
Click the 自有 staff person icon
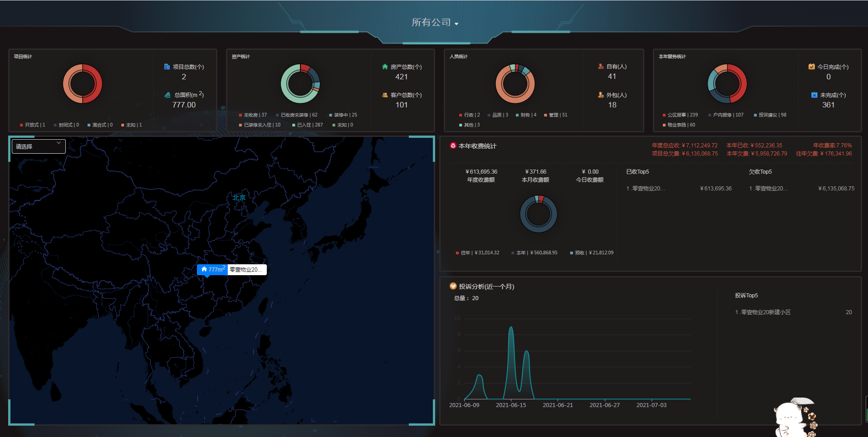601,66
